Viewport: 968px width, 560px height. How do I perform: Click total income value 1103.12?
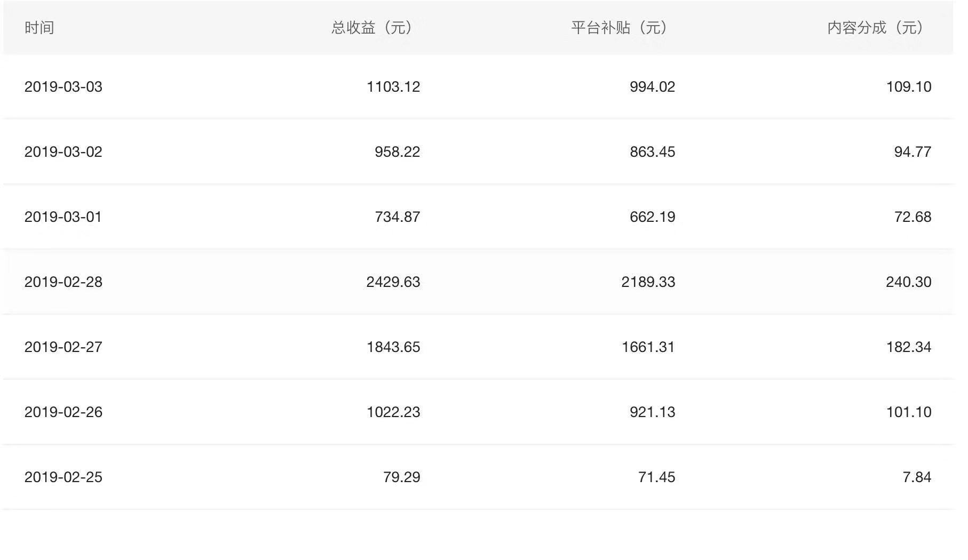(393, 87)
